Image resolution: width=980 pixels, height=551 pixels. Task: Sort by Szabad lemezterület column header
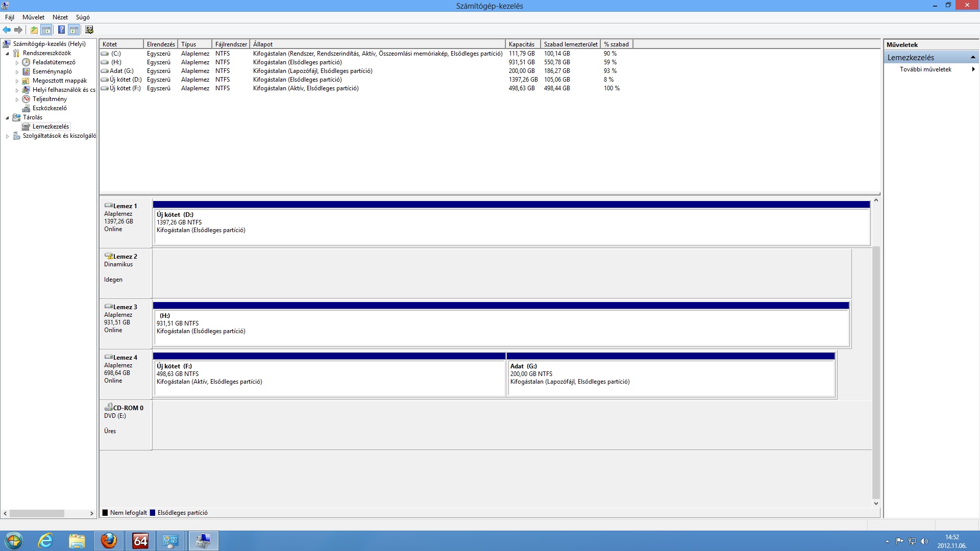click(x=571, y=44)
